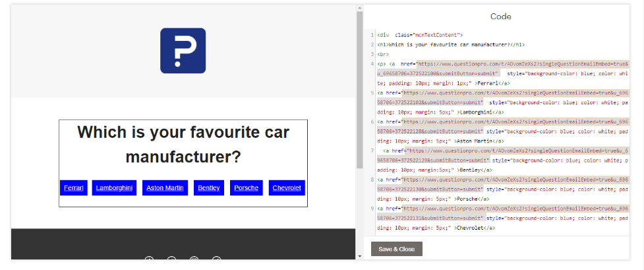The image size is (644, 270).
Task: Click line number 4 in the code gutter
Action: [372, 64]
